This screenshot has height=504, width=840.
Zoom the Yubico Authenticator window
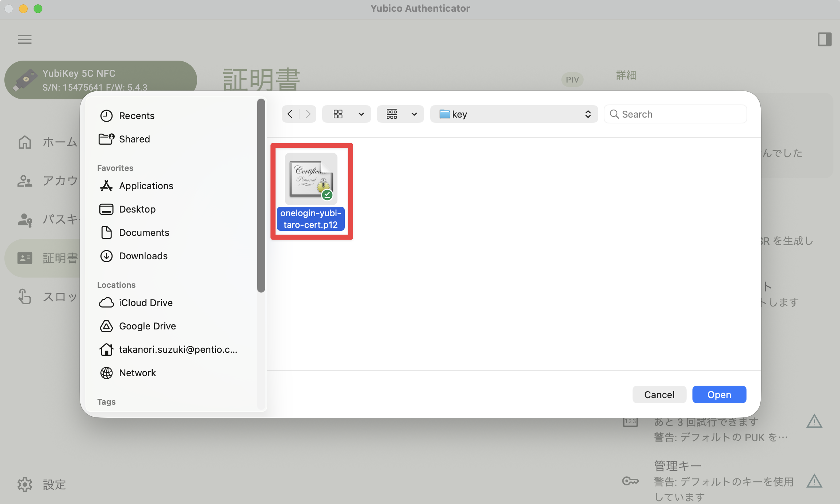tap(38, 9)
